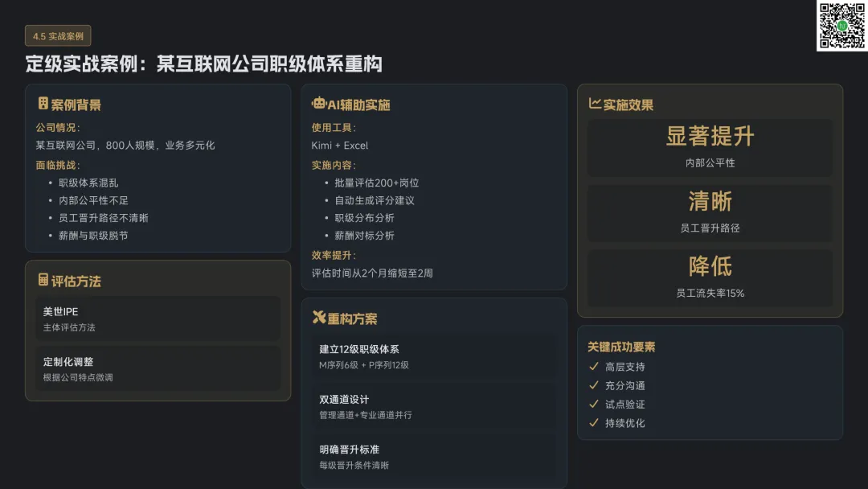Click the 显著提升 result tile
Image resolution: width=868 pixels, height=489 pixels.
point(710,147)
